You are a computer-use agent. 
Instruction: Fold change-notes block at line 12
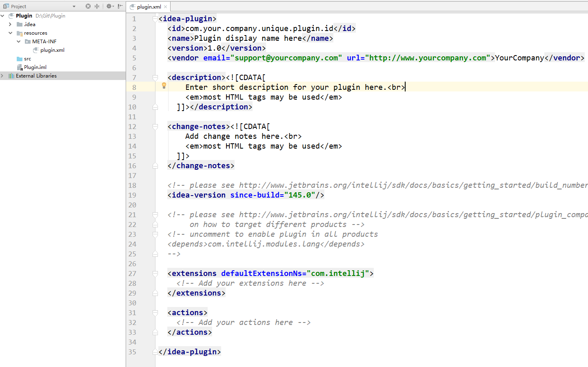[155, 127]
